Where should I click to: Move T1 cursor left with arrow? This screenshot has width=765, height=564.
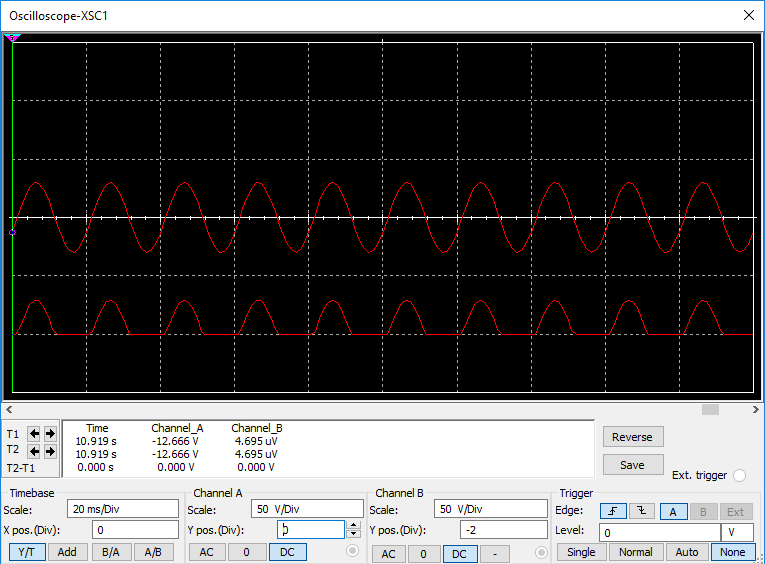tap(34, 434)
